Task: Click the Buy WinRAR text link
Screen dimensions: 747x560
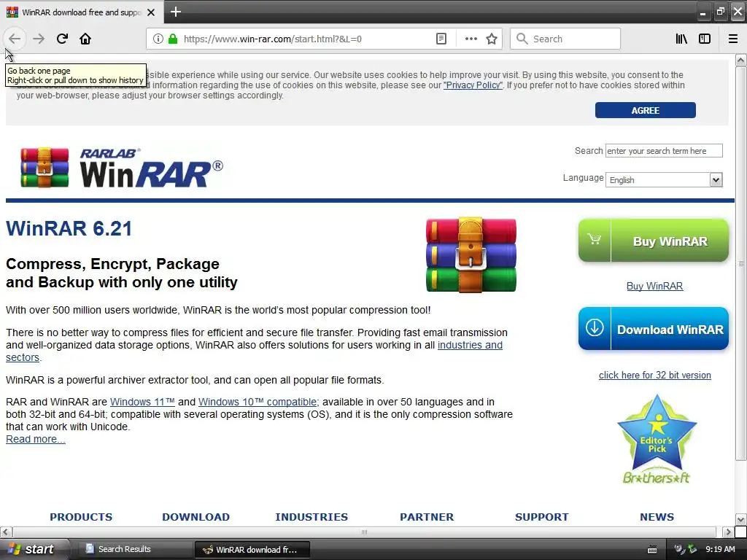Action: tap(654, 286)
